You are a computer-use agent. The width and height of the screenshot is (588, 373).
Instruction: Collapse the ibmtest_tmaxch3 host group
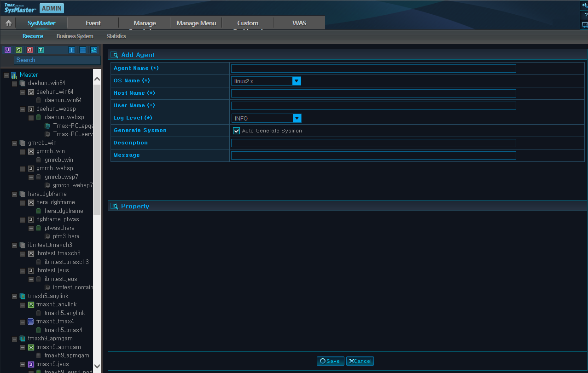coord(14,245)
